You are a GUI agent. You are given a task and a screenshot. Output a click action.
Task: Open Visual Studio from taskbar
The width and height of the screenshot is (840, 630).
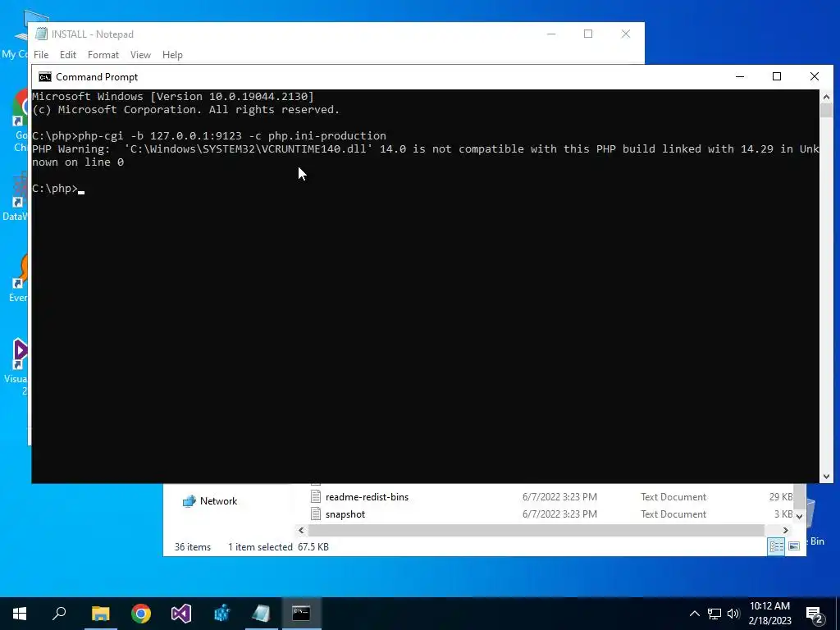click(181, 614)
